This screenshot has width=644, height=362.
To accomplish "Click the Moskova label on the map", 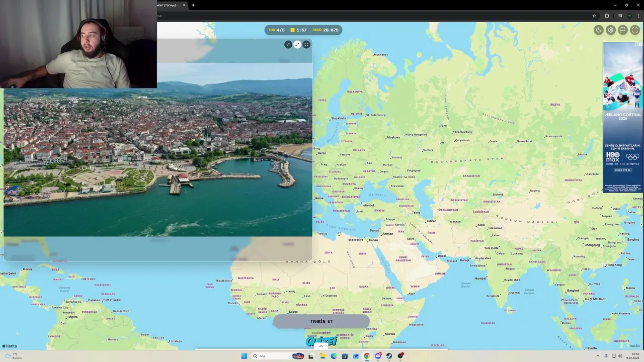I will pos(393,137).
